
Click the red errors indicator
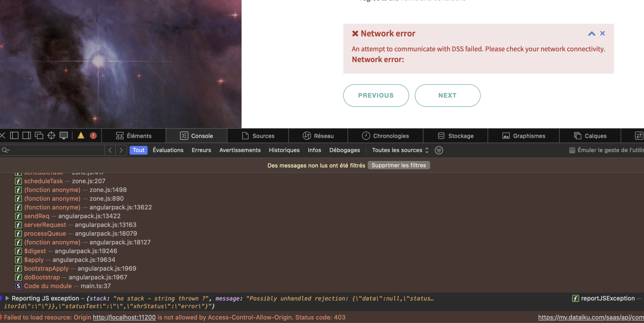pos(93,135)
